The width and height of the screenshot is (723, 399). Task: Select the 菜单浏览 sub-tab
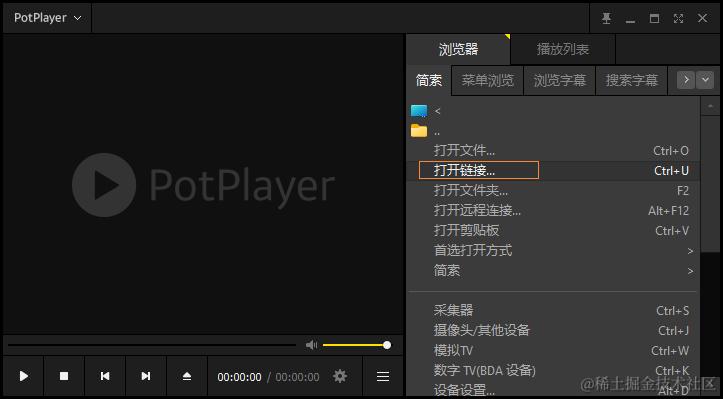(487, 81)
